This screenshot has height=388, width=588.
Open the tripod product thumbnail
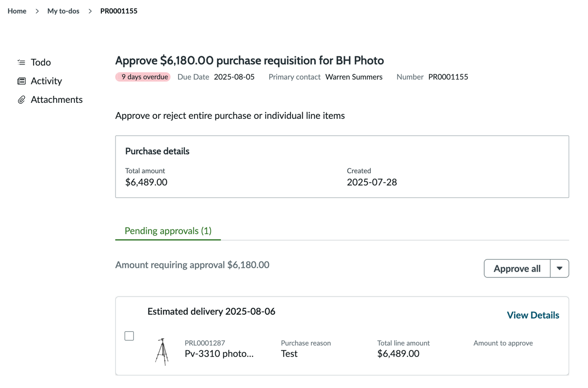coord(162,352)
